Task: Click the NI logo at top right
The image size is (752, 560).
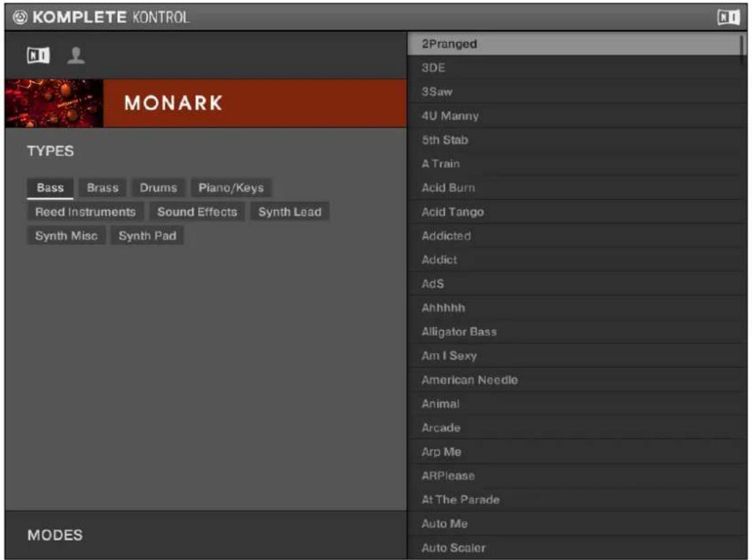Action: coord(728,18)
